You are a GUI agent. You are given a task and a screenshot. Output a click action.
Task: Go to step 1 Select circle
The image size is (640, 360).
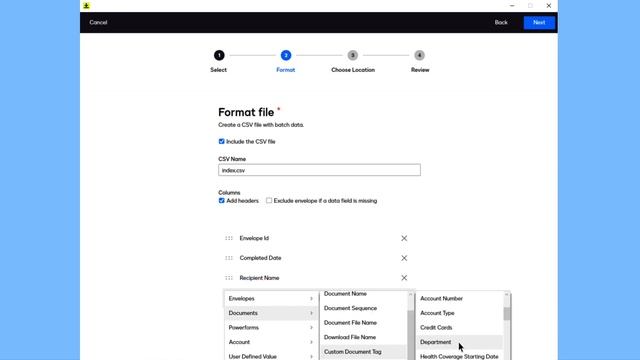pyautogui.click(x=219, y=55)
